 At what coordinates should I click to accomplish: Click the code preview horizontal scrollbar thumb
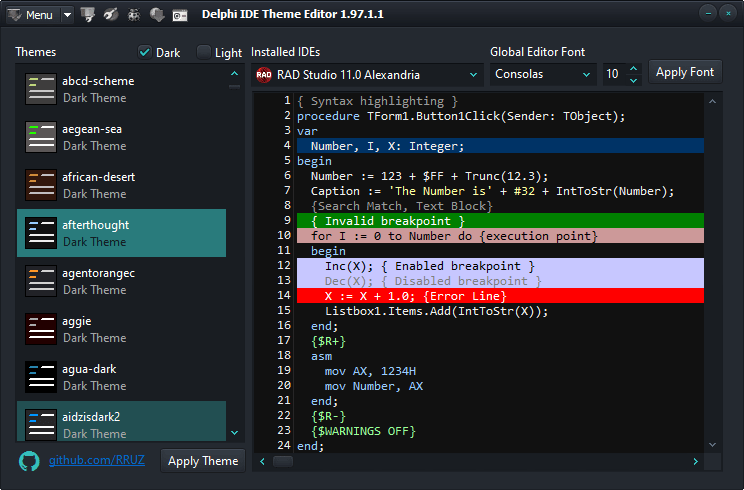coord(283,461)
